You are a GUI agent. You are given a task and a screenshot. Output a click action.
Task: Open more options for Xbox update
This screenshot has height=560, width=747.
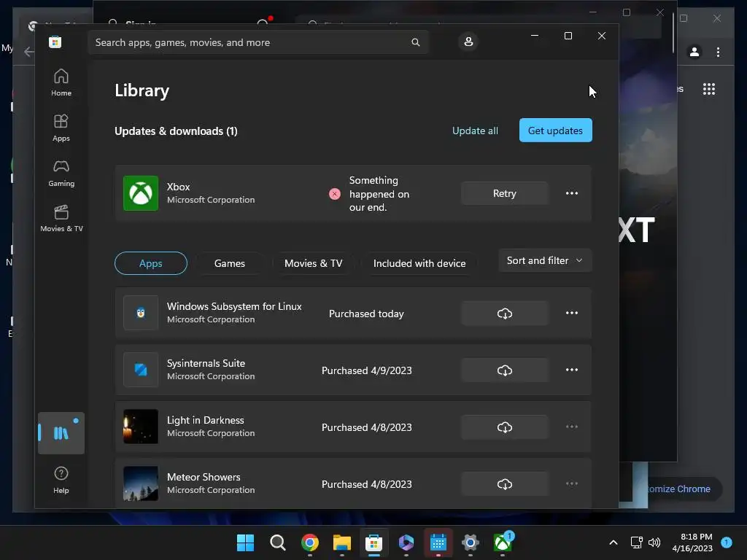click(572, 193)
